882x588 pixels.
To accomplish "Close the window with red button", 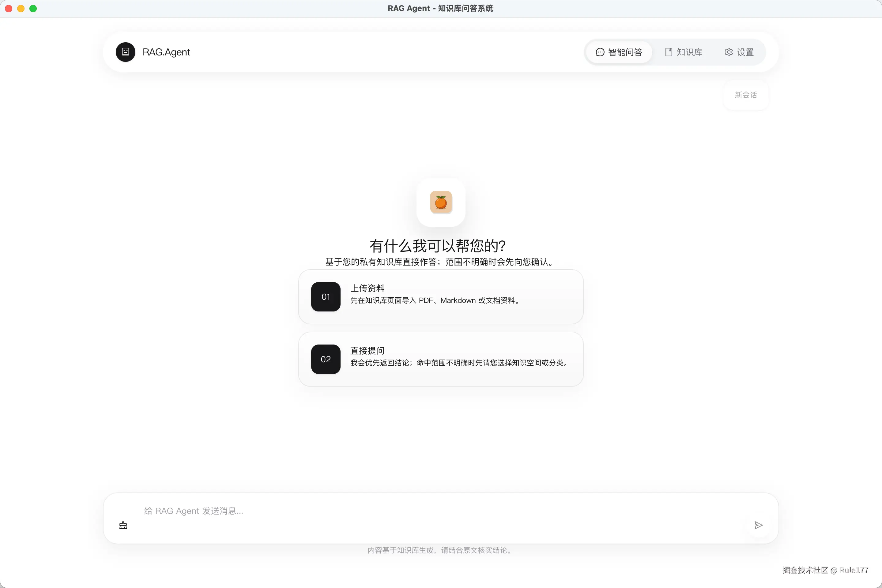I will pos(9,8).
